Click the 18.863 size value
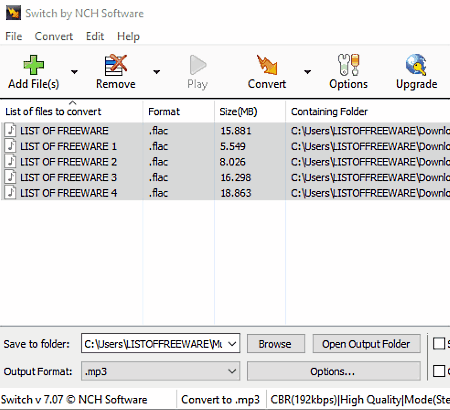Image resolution: width=450 pixels, height=410 pixels. pyautogui.click(x=236, y=193)
